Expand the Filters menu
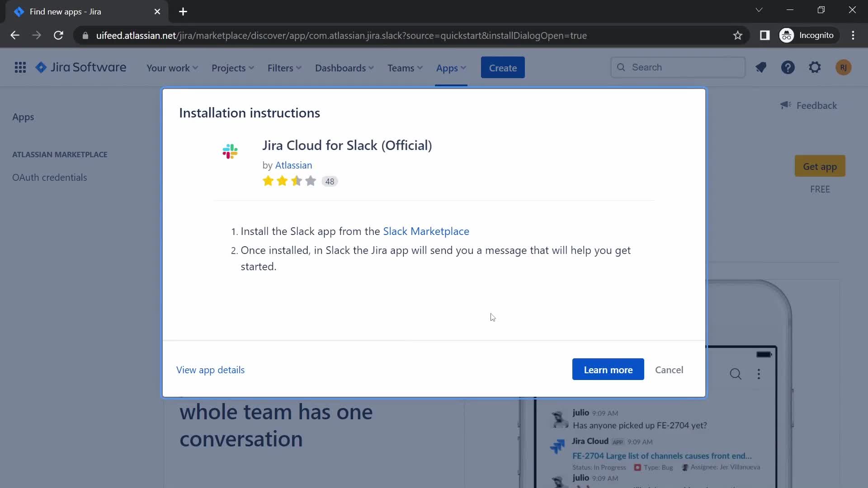Screen dimensions: 868x488 tap(284, 68)
